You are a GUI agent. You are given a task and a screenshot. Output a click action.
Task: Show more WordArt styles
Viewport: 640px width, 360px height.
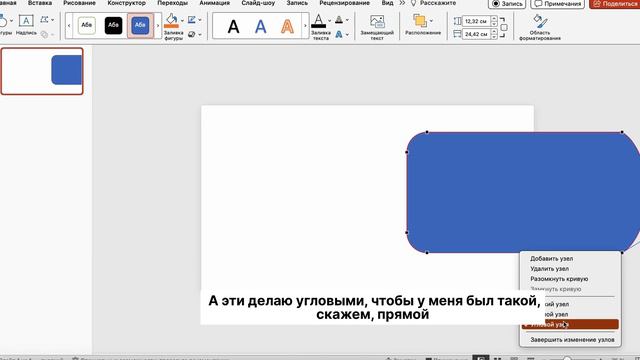(x=305, y=26)
